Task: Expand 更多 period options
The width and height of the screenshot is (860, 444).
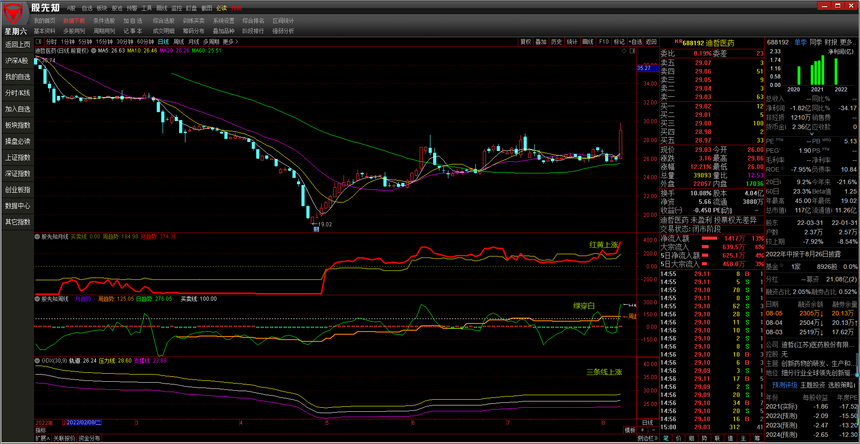Action: click(230, 42)
